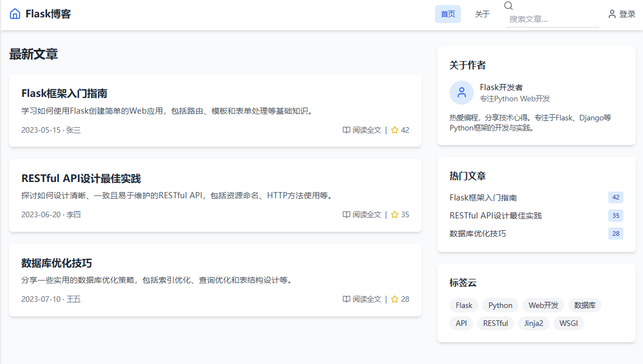Click the 35 badge in 热门文章

[x=616, y=216]
